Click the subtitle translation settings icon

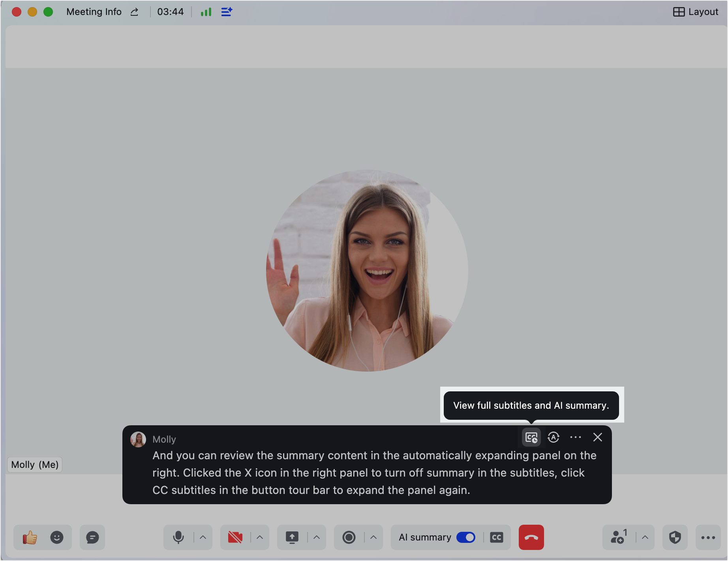tap(554, 437)
